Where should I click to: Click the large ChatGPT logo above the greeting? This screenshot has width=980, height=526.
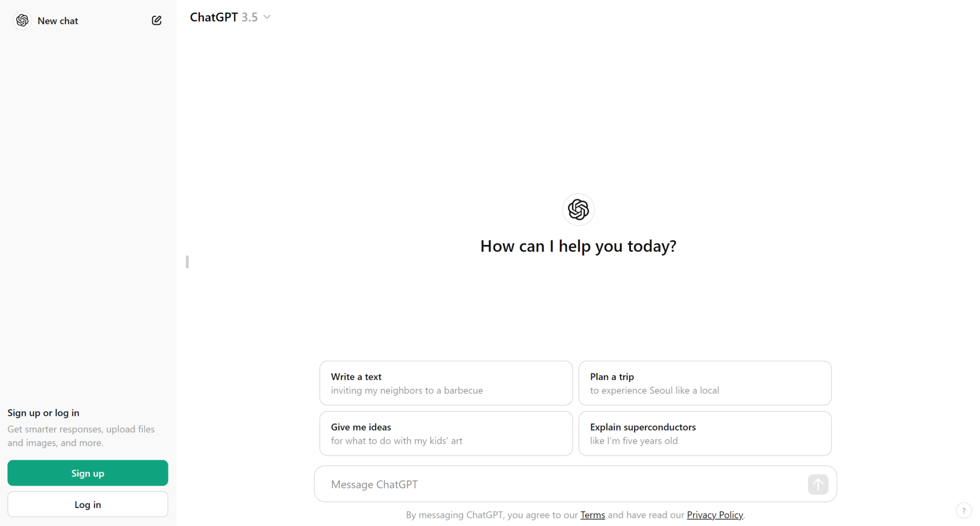coord(578,209)
